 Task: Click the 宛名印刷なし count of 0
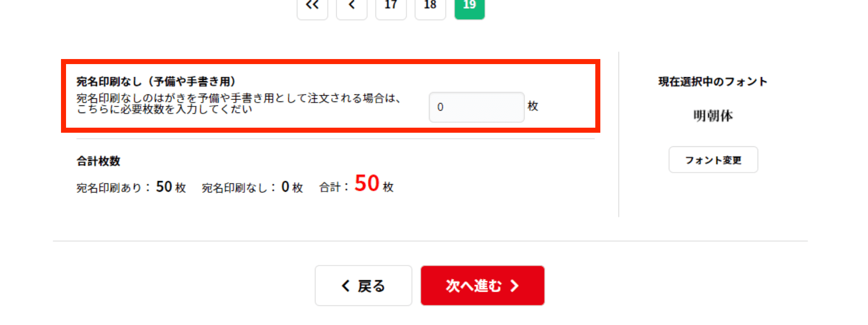coord(285,187)
